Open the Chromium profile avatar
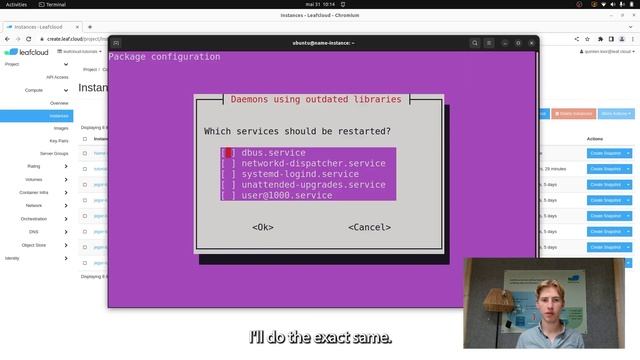 coord(622,39)
